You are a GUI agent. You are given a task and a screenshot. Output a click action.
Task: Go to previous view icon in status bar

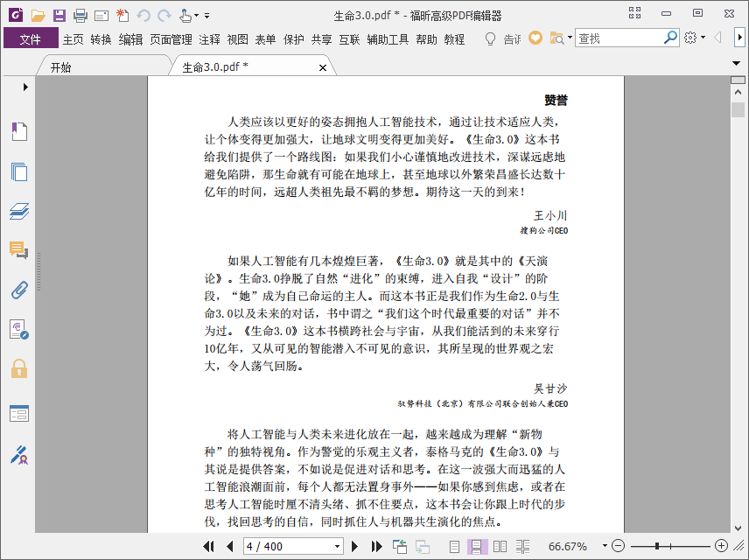point(399,546)
